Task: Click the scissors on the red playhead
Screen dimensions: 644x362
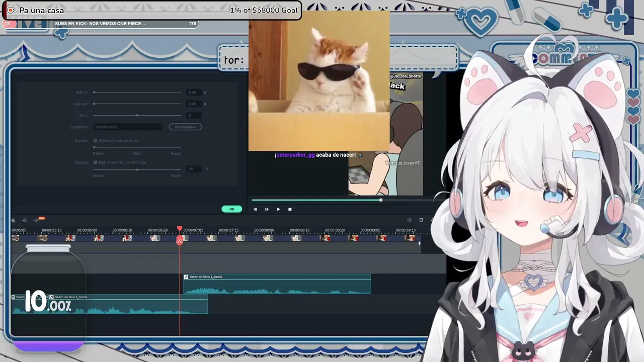Action: point(180,241)
